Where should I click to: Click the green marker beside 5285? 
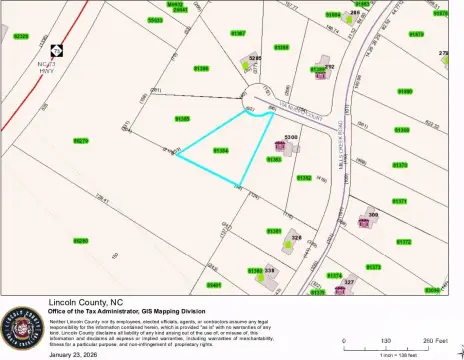click(245, 65)
